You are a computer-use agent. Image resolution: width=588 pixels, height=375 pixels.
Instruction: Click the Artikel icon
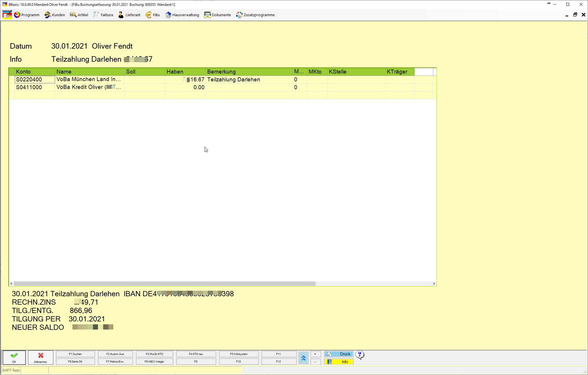coord(73,15)
